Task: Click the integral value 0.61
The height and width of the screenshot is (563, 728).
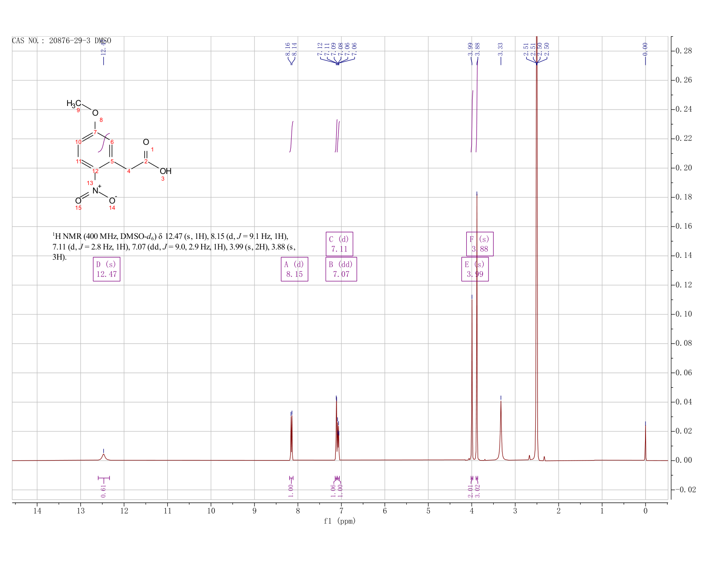Action: click(103, 490)
